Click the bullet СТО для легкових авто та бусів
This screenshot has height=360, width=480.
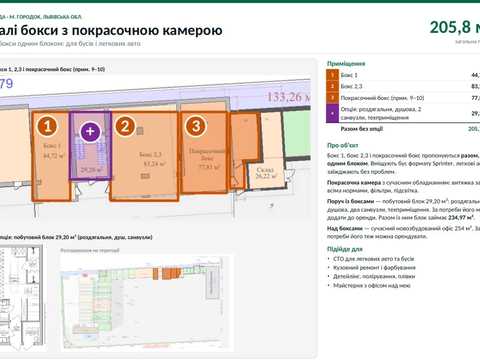pyautogui.click(x=374, y=259)
